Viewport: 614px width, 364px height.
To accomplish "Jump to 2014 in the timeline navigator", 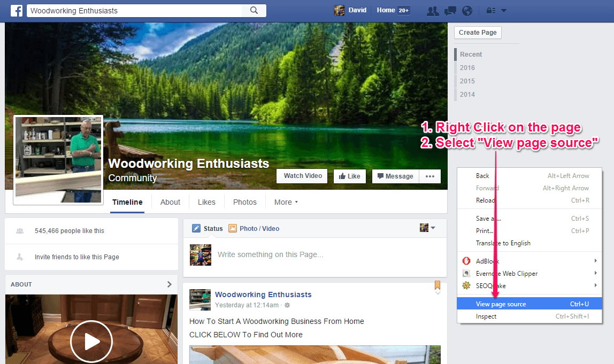I will click(x=467, y=94).
